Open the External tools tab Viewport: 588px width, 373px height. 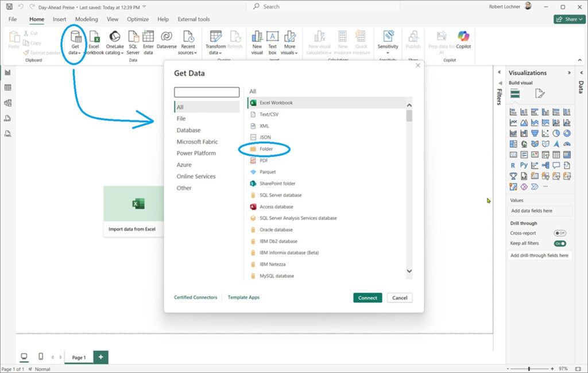194,19
